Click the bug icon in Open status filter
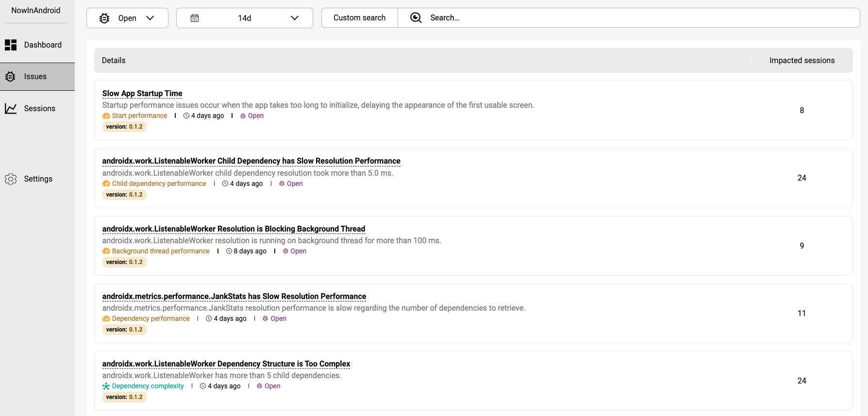Viewport: 868px width, 416px height. (x=104, y=18)
